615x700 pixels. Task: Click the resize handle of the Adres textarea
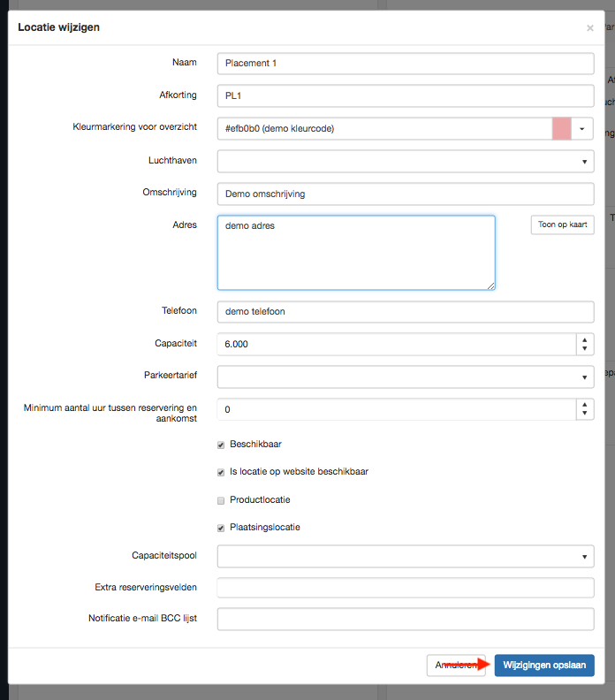click(x=491, y=286)
